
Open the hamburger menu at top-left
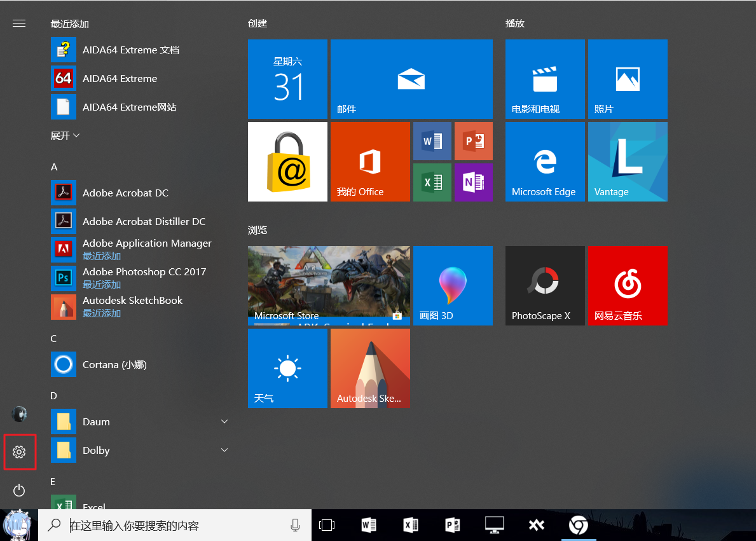pyautogui.click(x=19, y=24)
